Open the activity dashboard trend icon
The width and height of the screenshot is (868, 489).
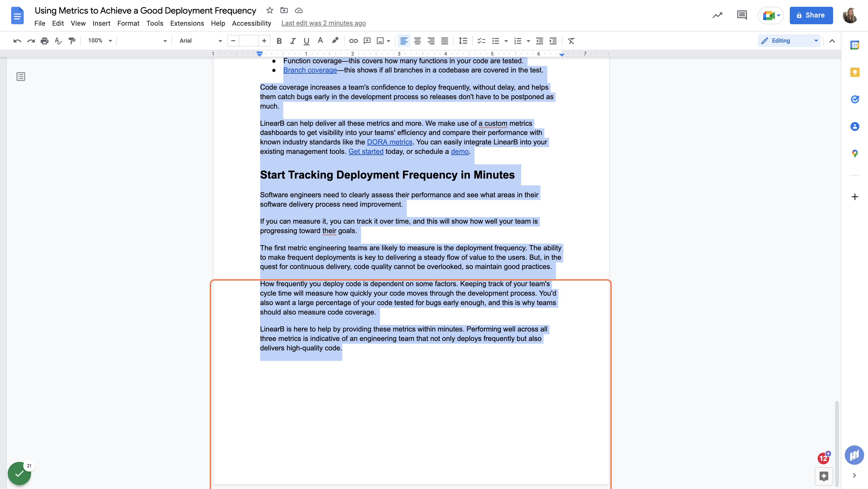tap(717, 15)
